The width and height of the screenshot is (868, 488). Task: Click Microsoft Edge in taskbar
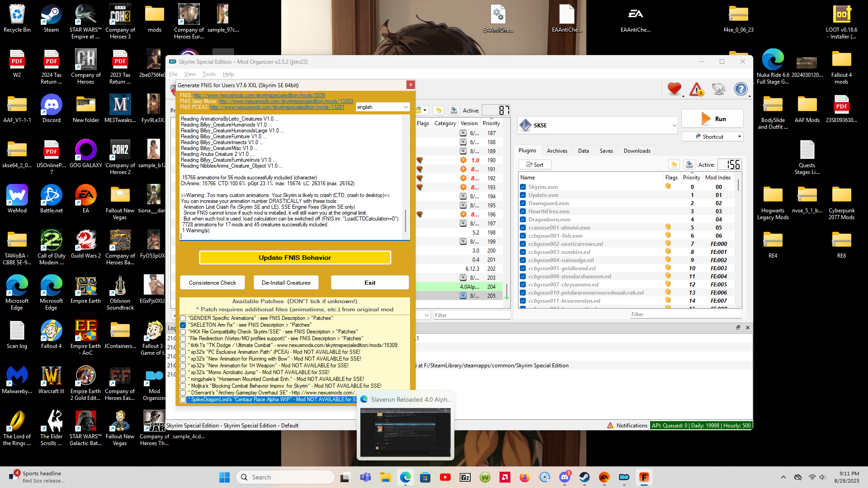coord(406,477)
